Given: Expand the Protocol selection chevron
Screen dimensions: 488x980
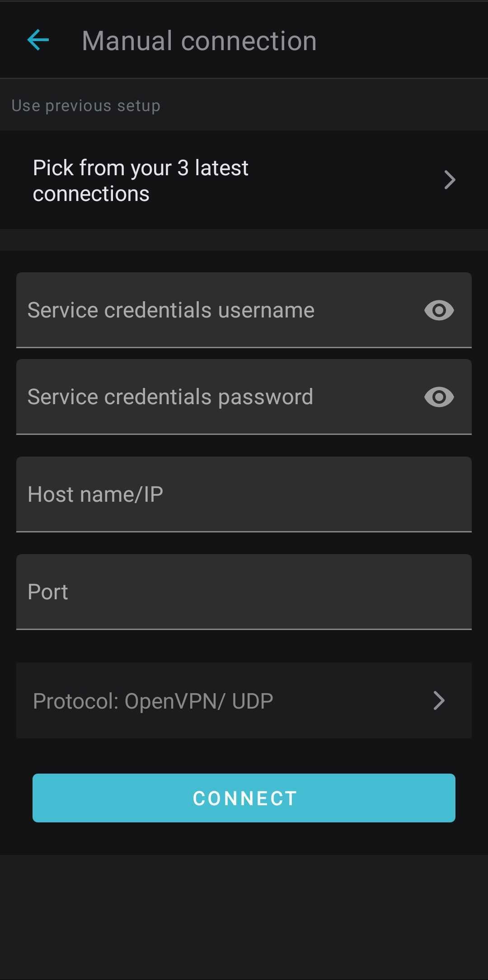Looking at the screenshot, I should pos(439,700).
